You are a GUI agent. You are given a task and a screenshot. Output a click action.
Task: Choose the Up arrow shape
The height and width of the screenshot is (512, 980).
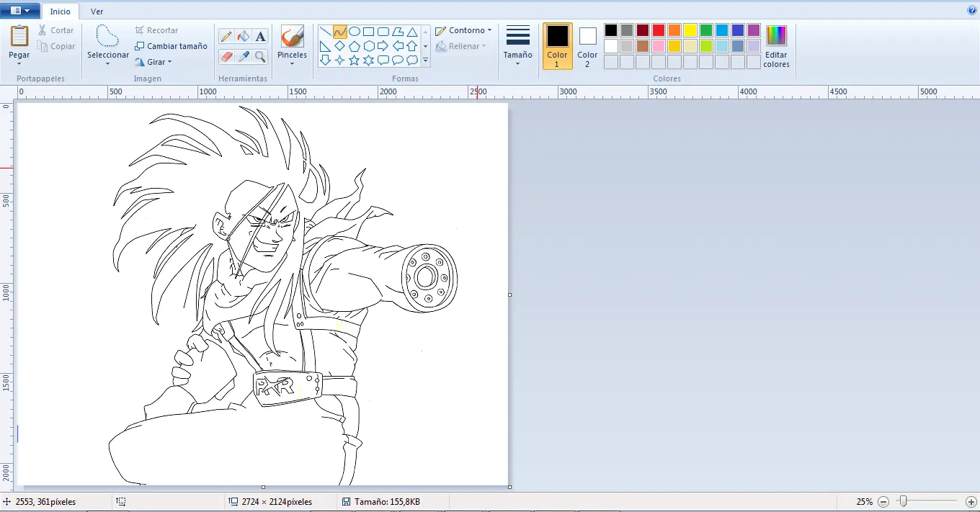pyautogui.click(x=412, y=46)
